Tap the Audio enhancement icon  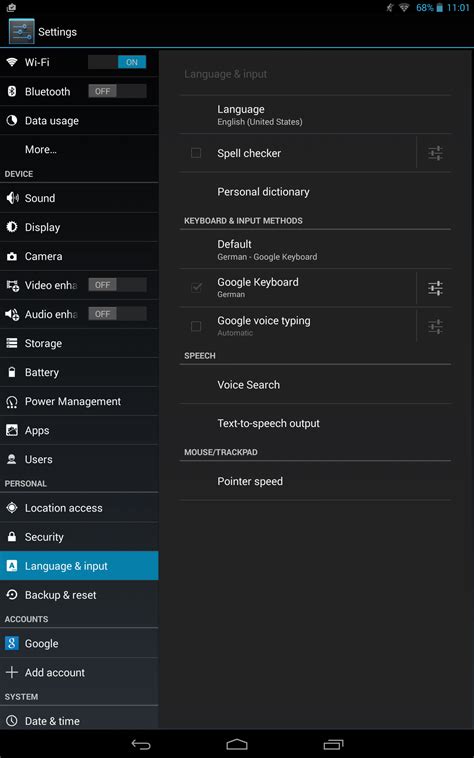click(x=12, y=314)
